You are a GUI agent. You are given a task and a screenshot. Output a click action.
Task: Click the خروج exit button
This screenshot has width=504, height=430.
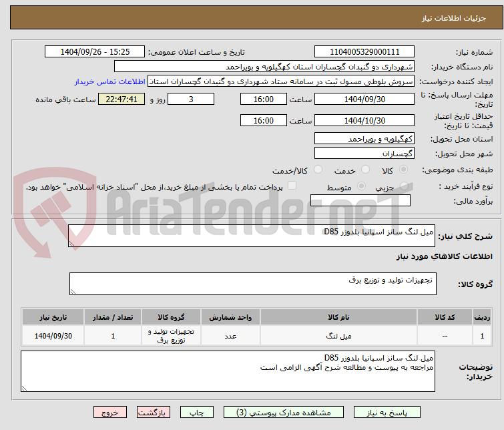pos(110,413)
